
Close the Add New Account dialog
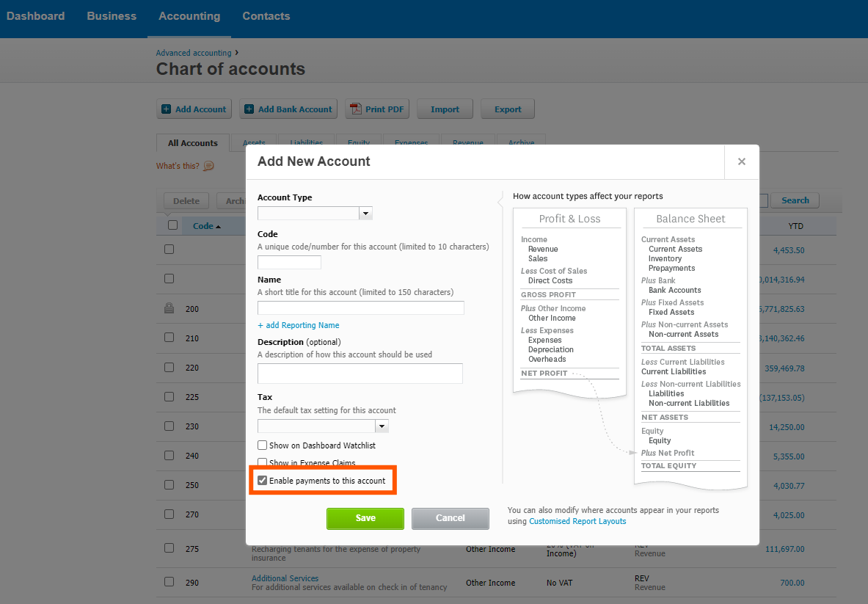[x=741, y=161]
